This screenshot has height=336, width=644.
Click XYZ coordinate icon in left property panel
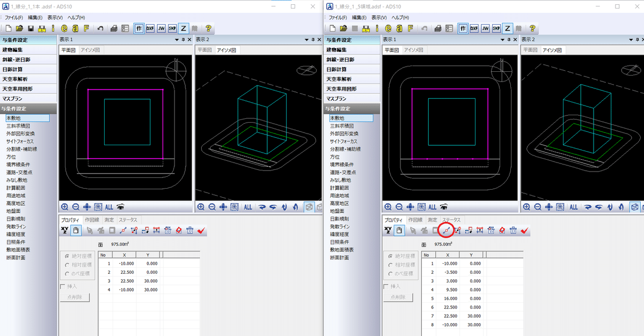(64, 230)
